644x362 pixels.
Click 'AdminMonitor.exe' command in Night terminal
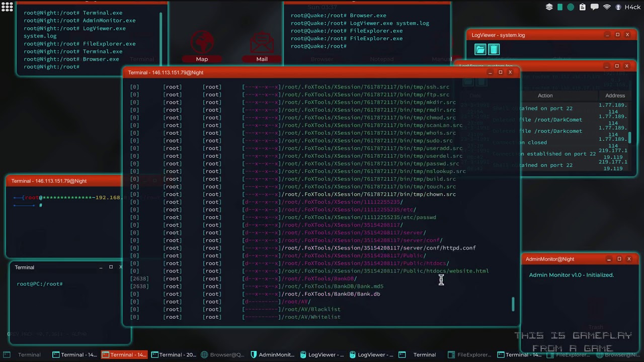coord(109,21)
